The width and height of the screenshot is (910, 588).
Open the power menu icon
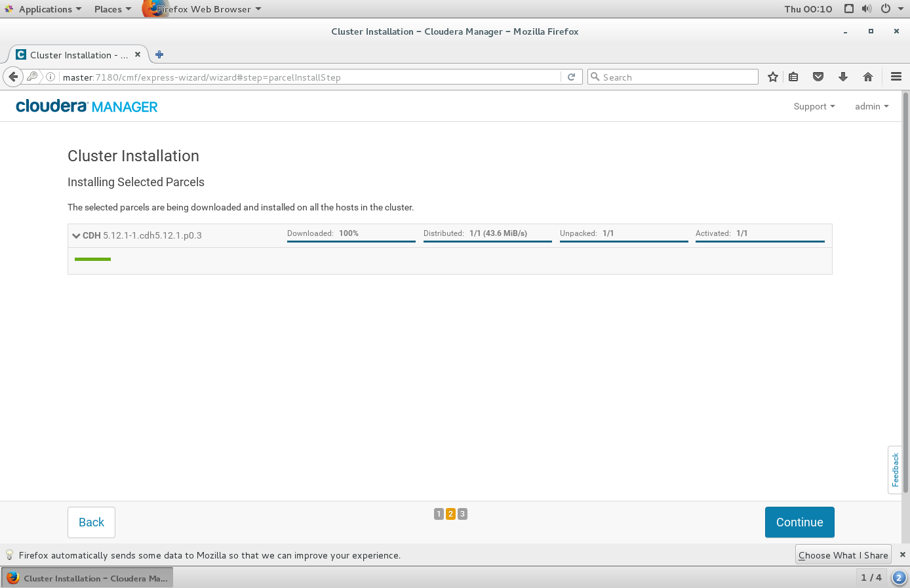click(886, 9)
